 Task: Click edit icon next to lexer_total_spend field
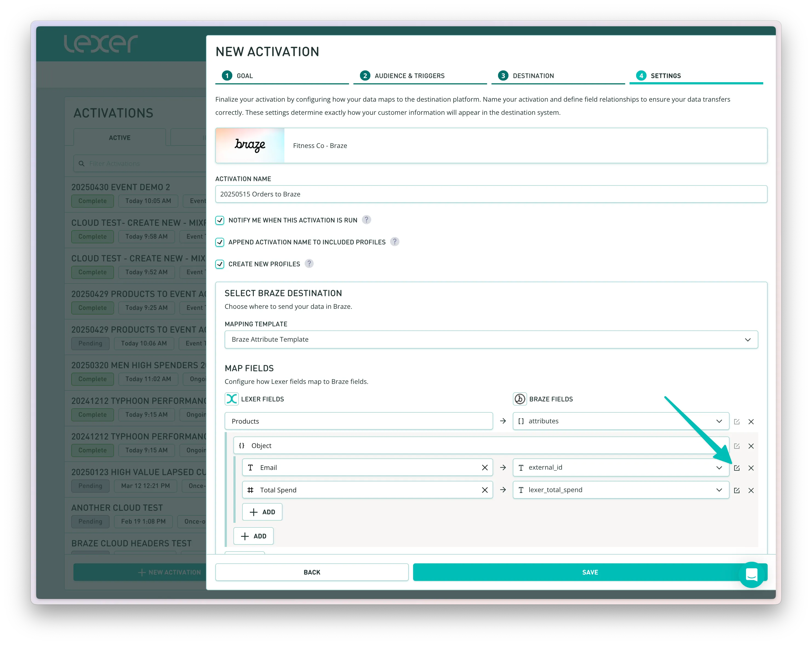click(737, 490)
